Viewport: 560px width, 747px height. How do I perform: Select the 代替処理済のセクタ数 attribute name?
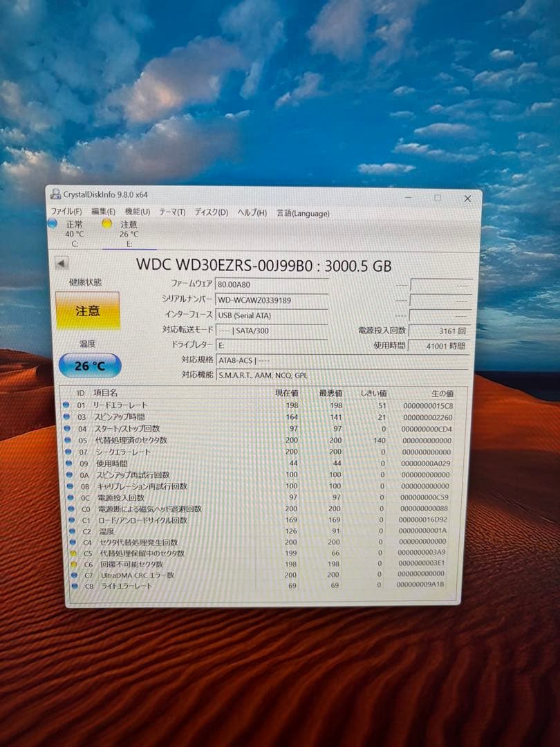pyautogui.click(x=131, y=440)
